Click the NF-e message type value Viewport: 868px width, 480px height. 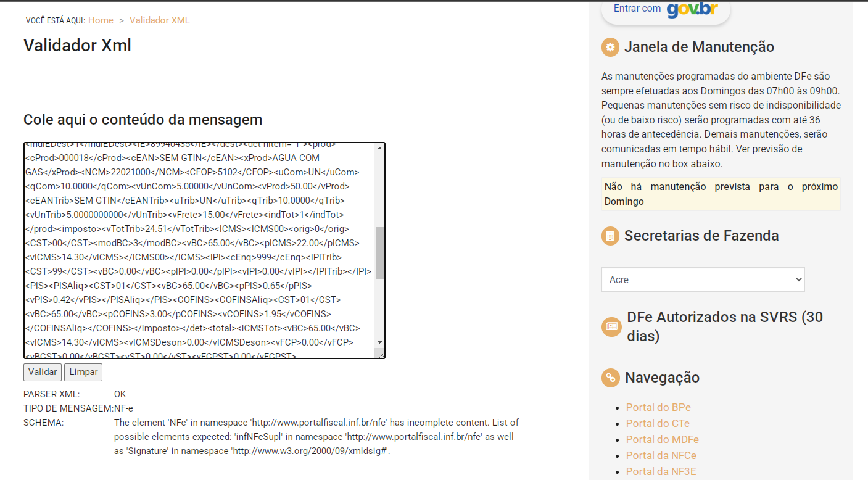pos(124,408)
